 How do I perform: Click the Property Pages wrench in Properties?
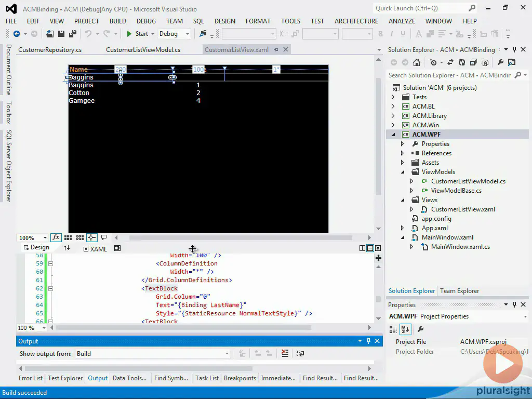tap(420, 329)
